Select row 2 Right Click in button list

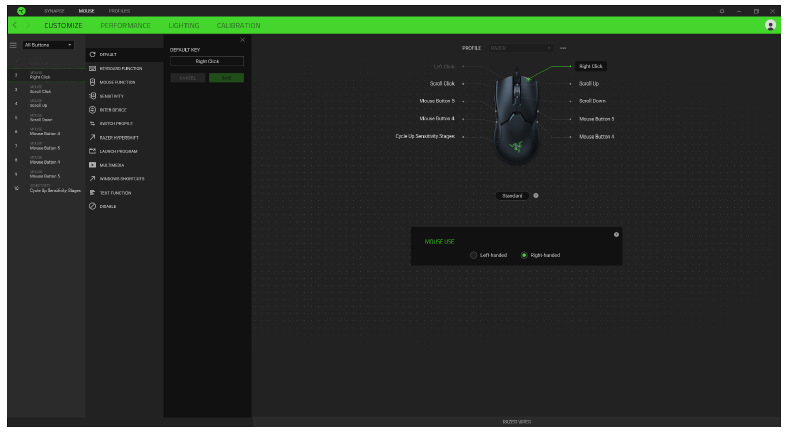pos(47,76)
